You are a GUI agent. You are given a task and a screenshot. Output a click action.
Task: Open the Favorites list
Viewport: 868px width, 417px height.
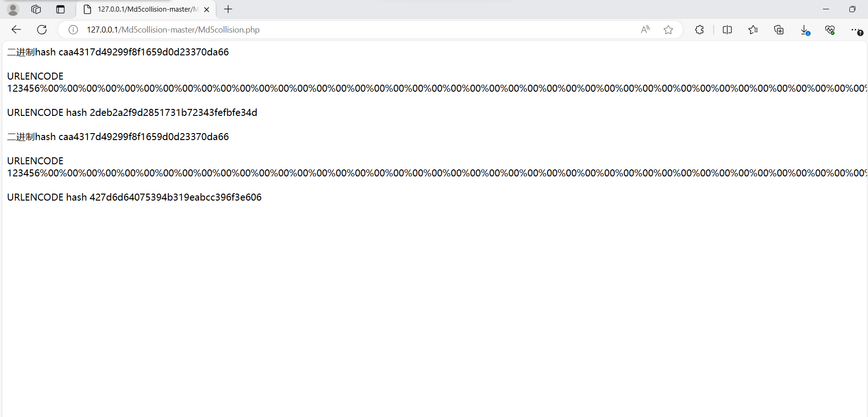click(753, 30)
